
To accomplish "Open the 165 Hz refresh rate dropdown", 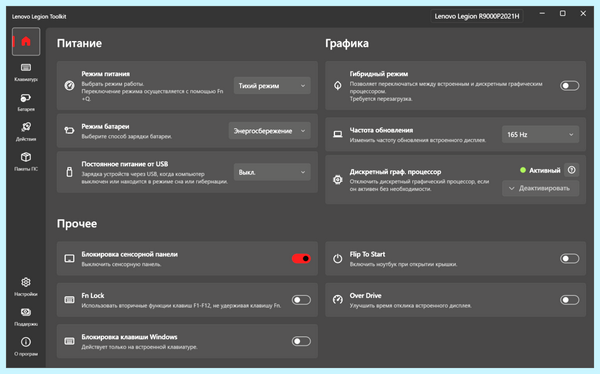I will pos(540,135).
